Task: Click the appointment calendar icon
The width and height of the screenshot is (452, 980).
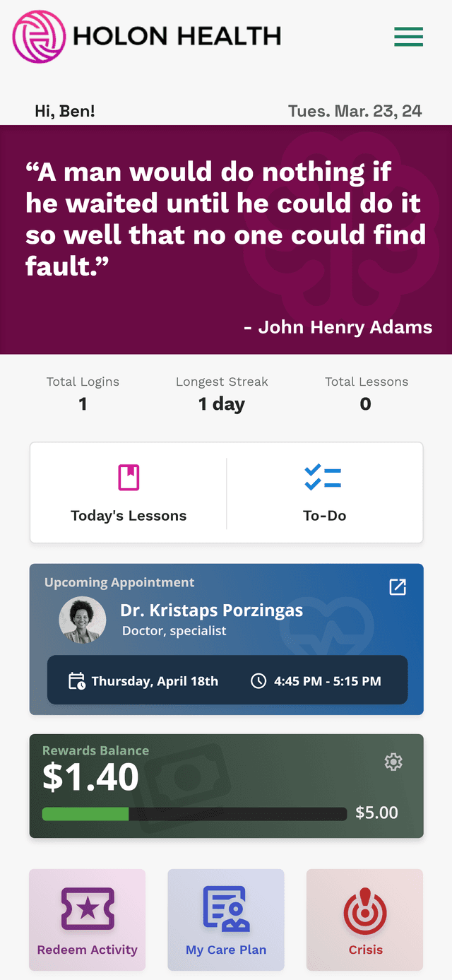Action: point(76,681)
